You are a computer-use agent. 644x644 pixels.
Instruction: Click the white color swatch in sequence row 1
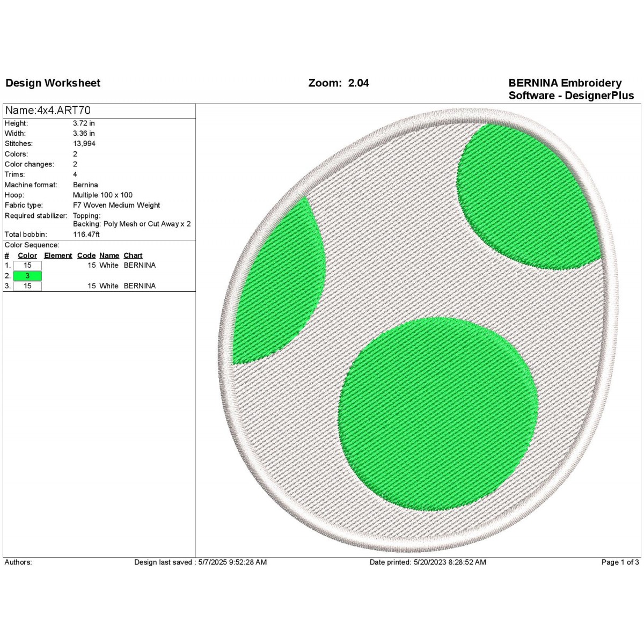click(x=27, y=265)
